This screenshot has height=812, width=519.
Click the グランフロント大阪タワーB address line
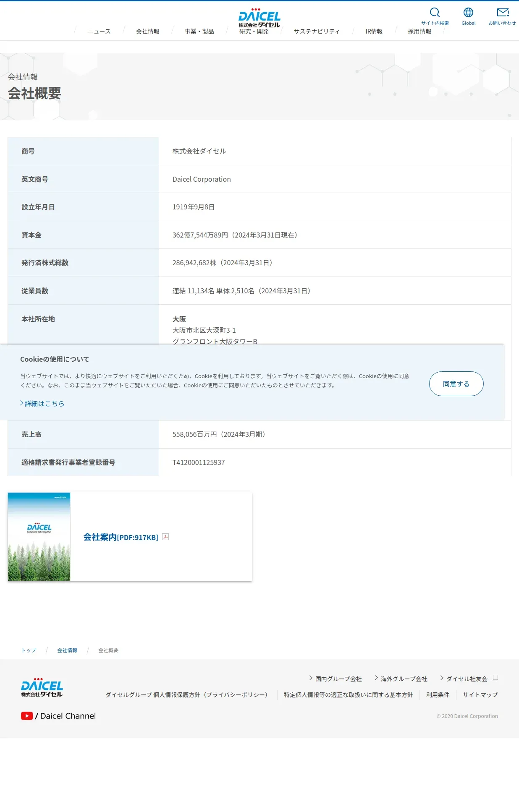click(215, 341)
